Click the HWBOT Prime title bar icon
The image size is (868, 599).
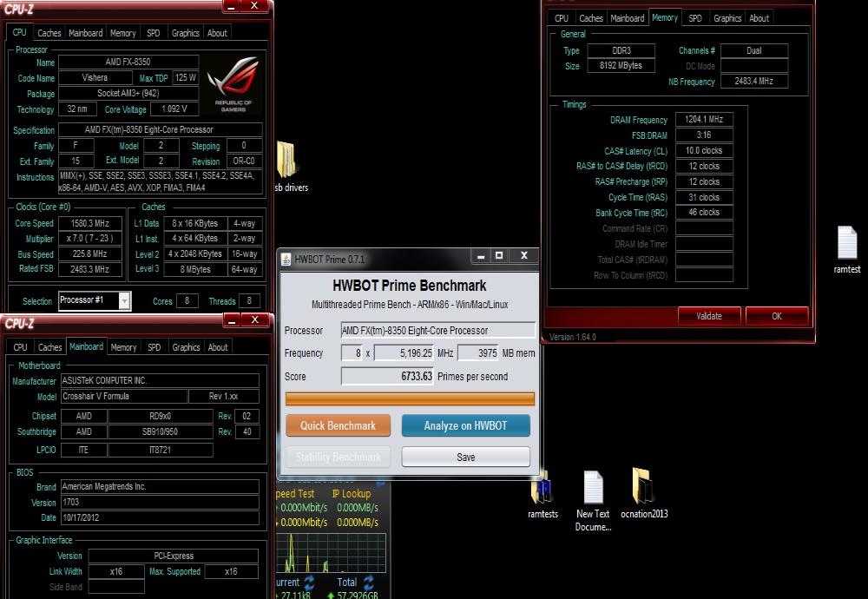[x=286, y=259]
